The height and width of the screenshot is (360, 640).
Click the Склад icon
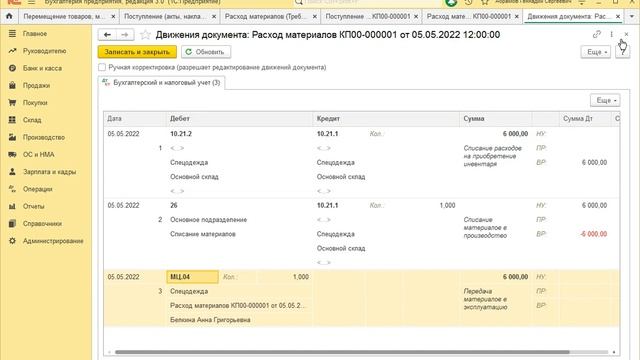tap(12, 120)
